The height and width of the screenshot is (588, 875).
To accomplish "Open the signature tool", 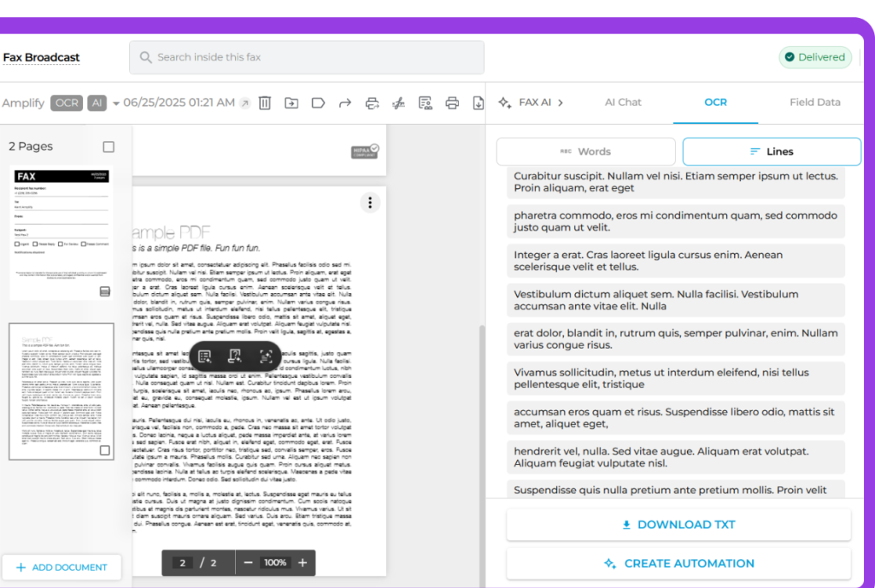I will click(398, 103).
